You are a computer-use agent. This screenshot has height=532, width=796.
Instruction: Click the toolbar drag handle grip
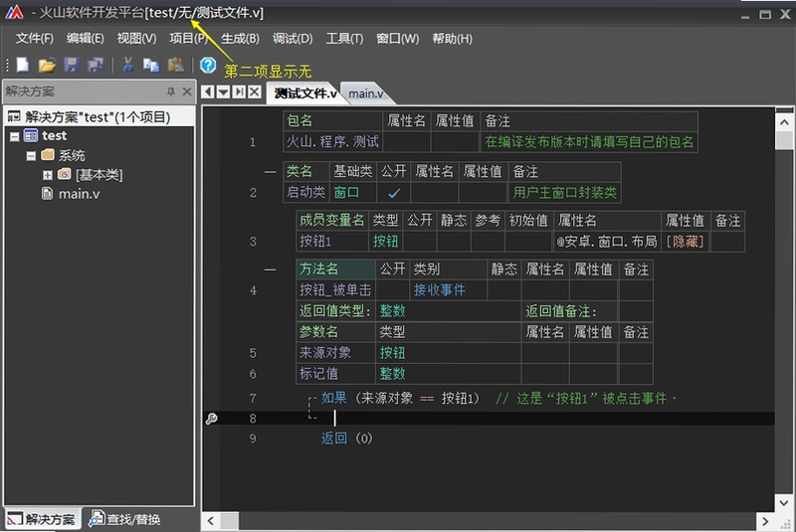click(7, 65)
